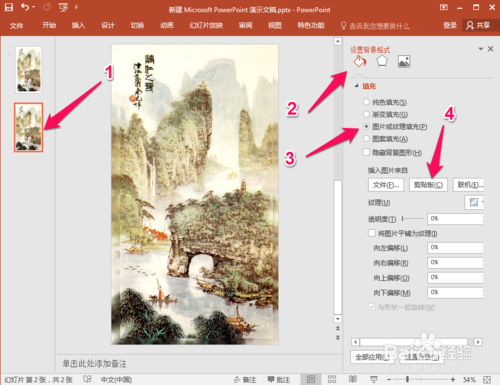Switch to the 开始 tab
Screen dimensions: 500x385
coord(49,25)
